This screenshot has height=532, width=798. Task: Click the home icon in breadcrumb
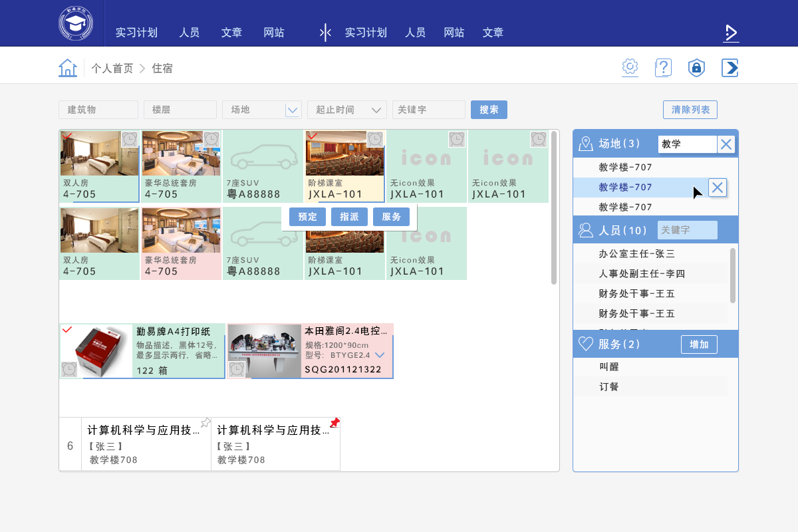point(68,68)
